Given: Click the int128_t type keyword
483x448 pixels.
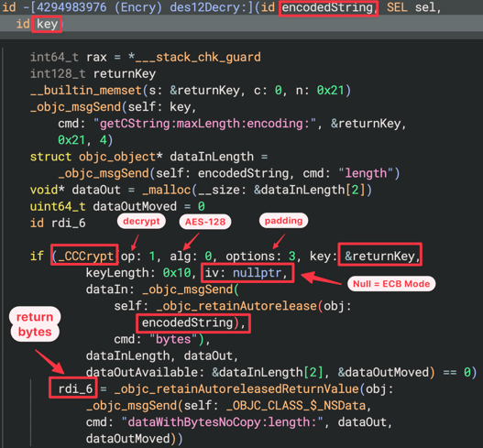Looking at the screenshot, I should tap(58, 74).
